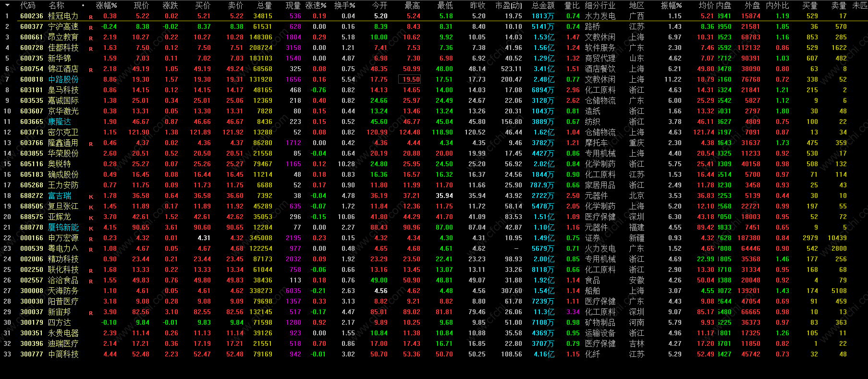Select stock 康隆达
The height and width of the screenshot is (379, 868).
coord(59,122)
